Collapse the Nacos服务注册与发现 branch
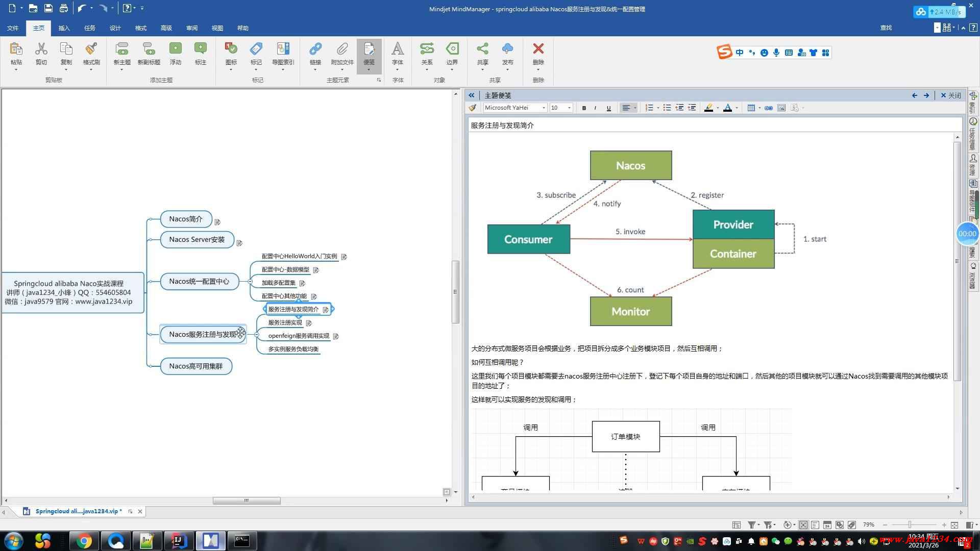 pyautogui.click(x=256, y=335)
